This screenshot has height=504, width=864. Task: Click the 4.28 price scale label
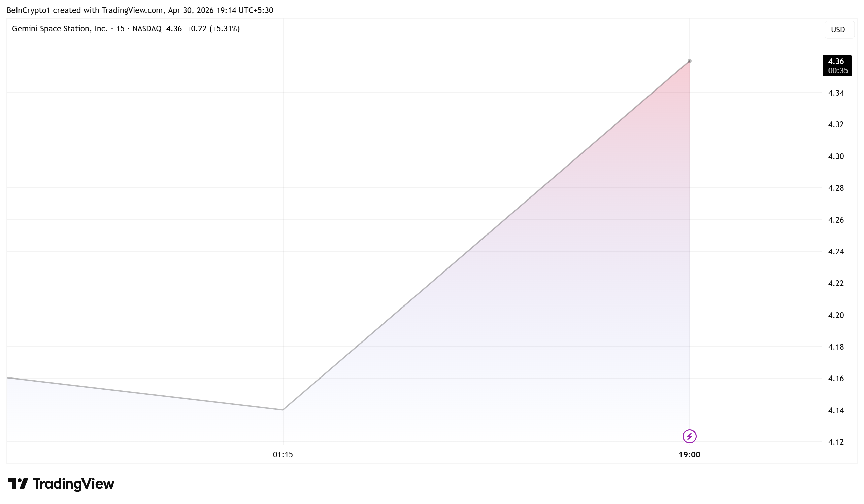[836, 188]
